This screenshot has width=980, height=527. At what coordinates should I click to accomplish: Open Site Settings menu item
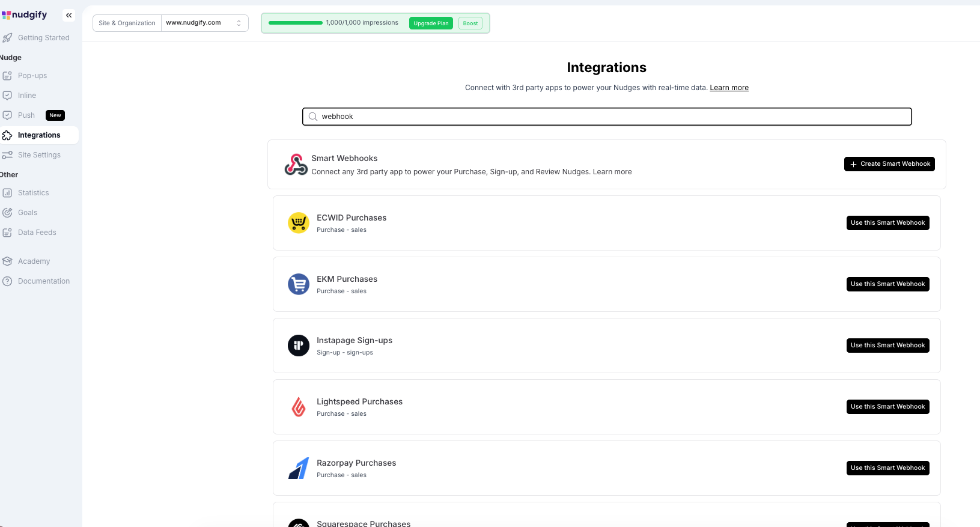coord(40,155)
